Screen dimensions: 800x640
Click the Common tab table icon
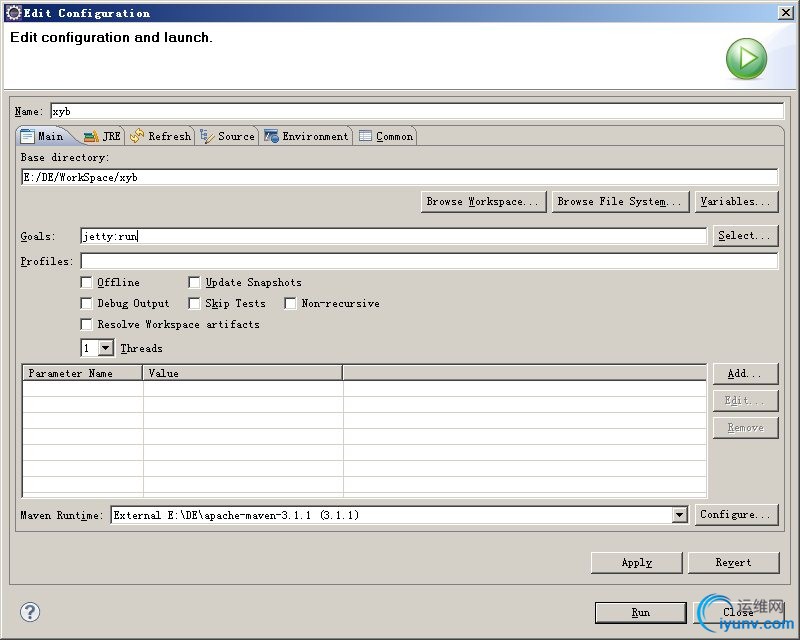pos(365,136)
